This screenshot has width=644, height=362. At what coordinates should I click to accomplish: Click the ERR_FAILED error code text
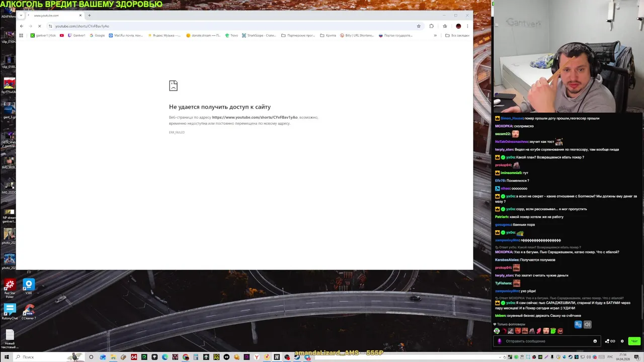pos(177,132)
